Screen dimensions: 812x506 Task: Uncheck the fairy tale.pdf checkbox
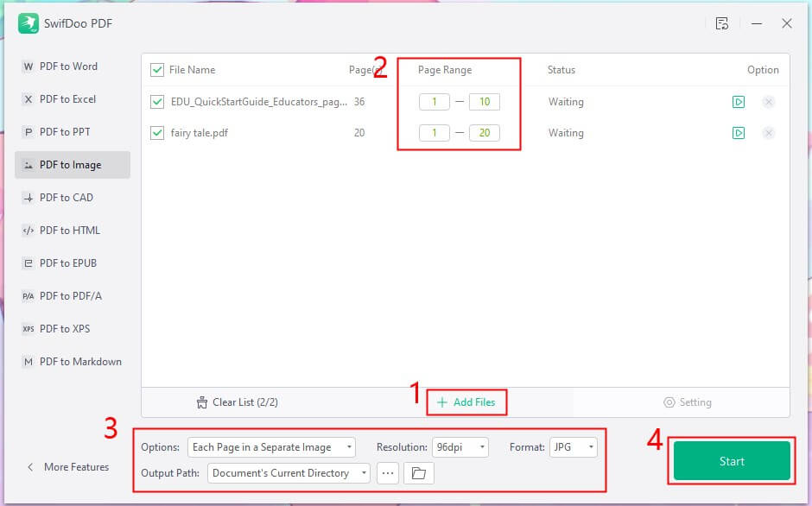[x=157, y=133]
